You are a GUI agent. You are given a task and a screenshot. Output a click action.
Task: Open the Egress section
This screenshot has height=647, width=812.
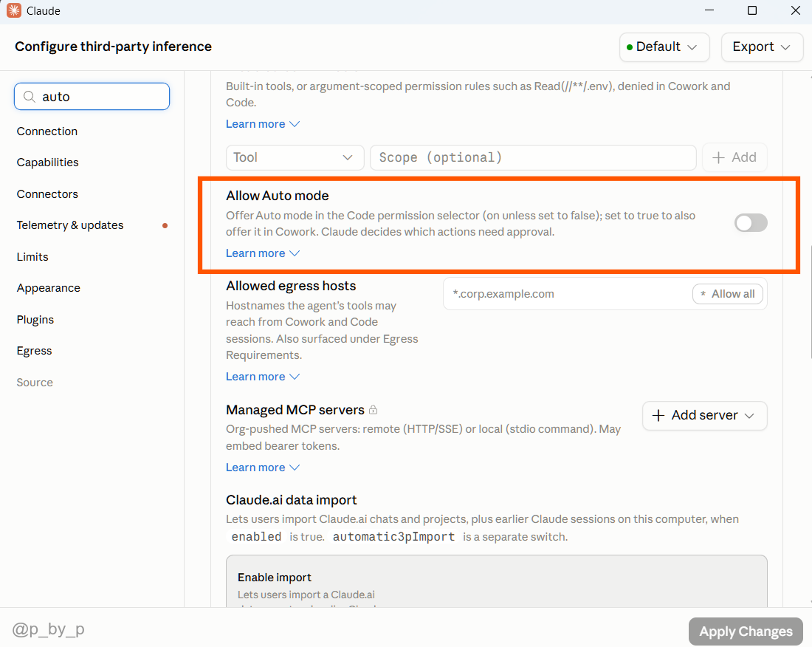pyautogui.click(x=34, y=351)
